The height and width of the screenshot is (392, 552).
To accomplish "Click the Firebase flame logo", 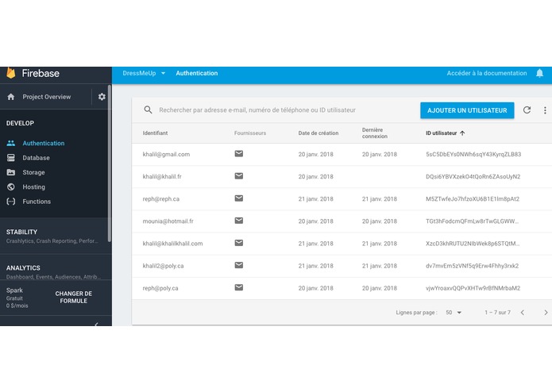I will tap(11, 73).
